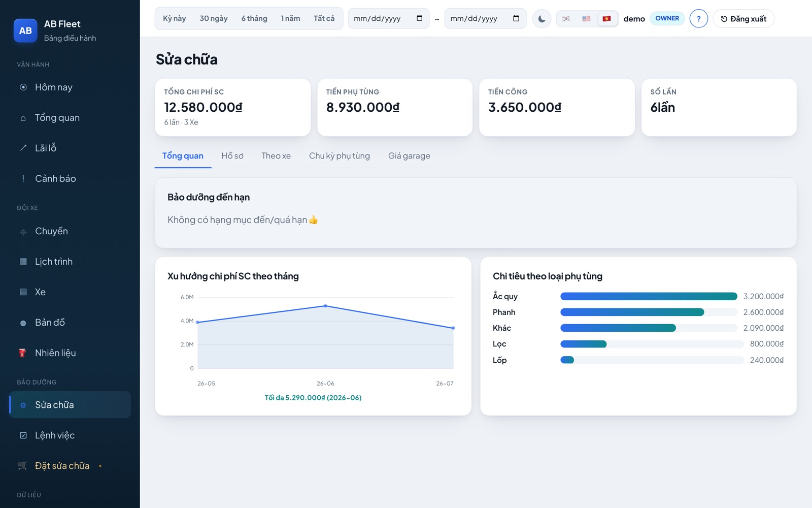Click the Đăng xuất logout button
The height and width of the screenshot is (508, 812).
click(x=743, y=19)
